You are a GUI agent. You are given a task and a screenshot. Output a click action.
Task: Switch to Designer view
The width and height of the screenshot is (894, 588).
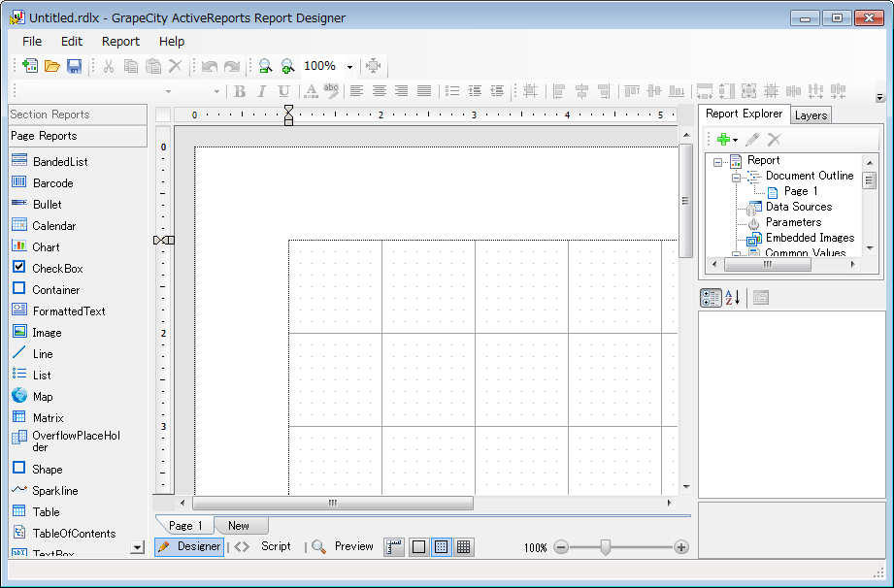pyautogui.click(x=189, y=546)
